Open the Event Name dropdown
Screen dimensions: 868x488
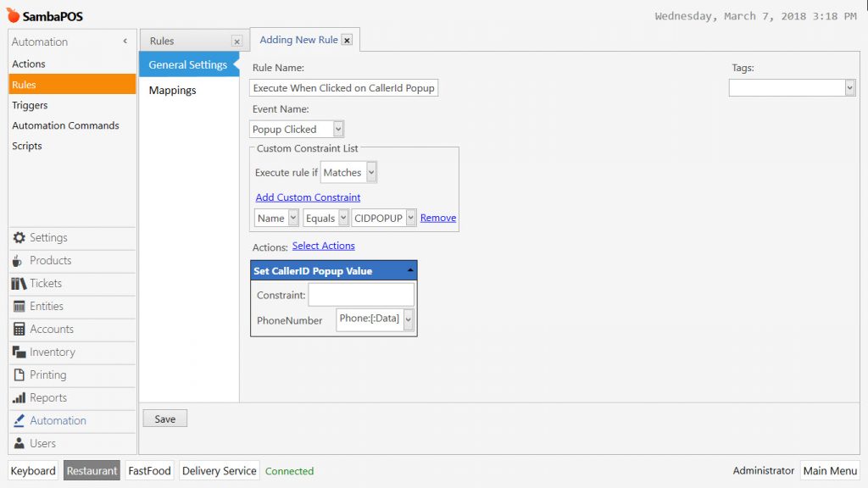pyautogui.click(x=338, y=130)
